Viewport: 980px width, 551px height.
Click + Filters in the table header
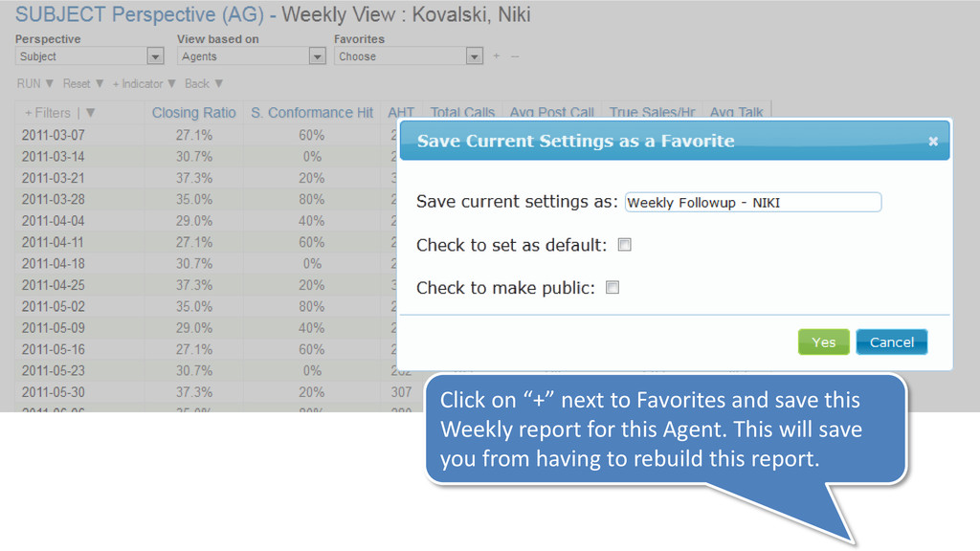click(48, 113)
